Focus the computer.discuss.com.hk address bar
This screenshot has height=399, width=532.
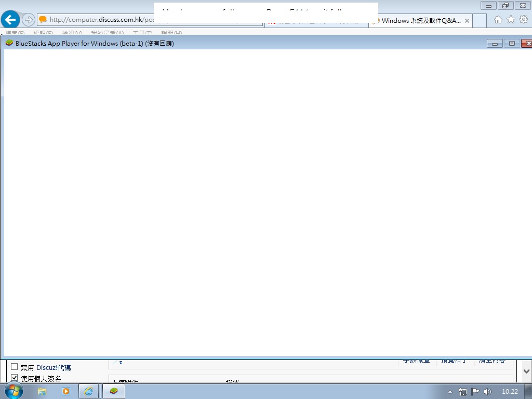tap(149, 20)
